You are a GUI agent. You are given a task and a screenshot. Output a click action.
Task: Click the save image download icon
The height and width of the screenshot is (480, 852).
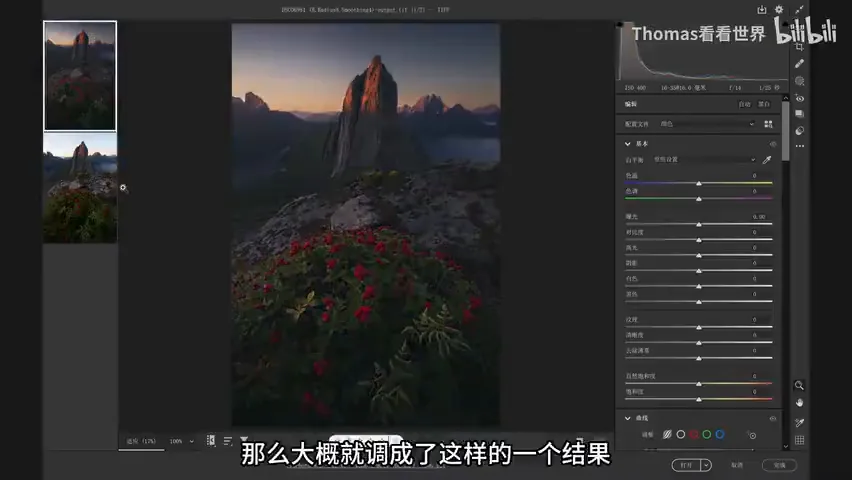point(761,10)
